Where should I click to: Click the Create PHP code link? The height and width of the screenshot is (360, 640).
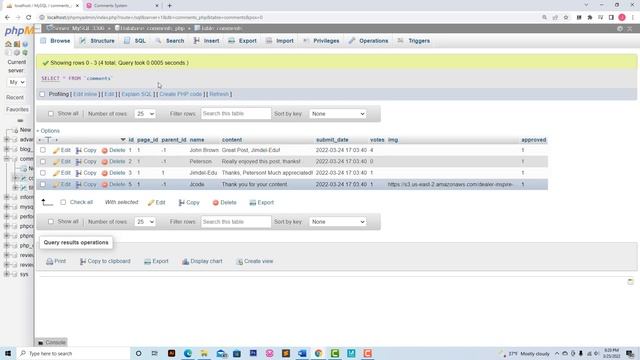click(180, 94)
